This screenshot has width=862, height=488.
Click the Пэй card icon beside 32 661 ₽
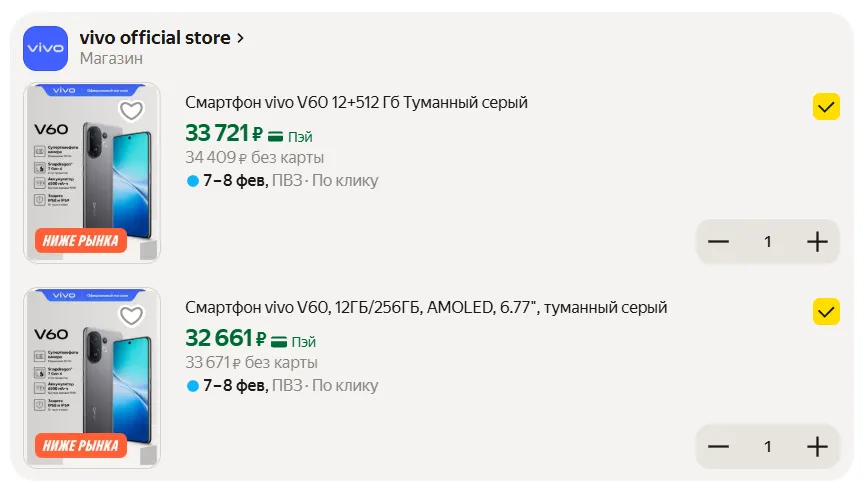pos(279,341)
